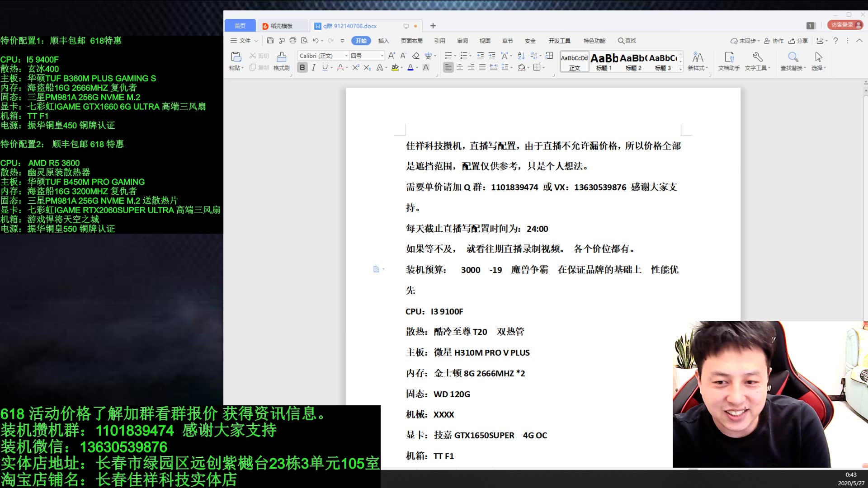Toggle Left alignment button
The image size is (868, 488).
[x=448, y=67]
